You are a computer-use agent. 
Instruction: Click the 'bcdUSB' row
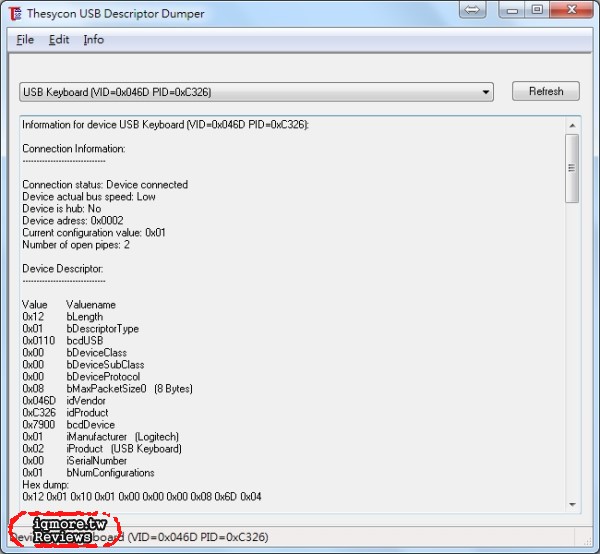point(63,341)
